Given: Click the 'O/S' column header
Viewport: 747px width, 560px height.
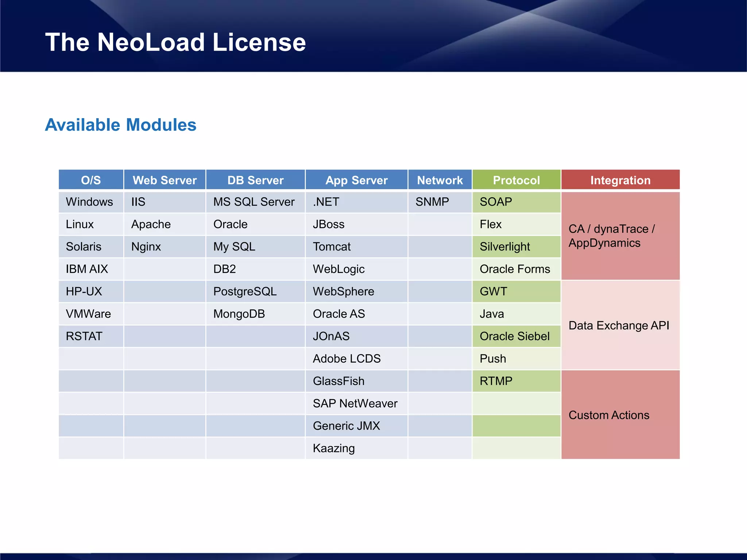Looking at the screenshot, I should point(91,180).
